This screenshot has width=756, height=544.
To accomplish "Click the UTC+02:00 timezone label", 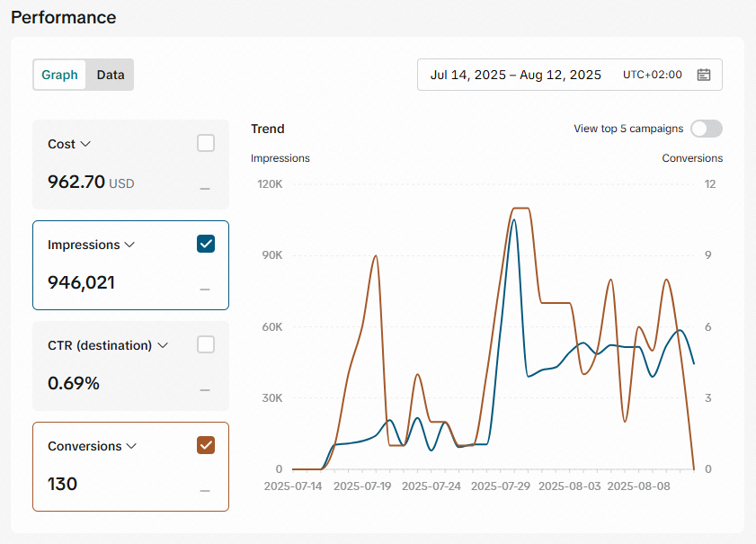I will pos(653,75).
